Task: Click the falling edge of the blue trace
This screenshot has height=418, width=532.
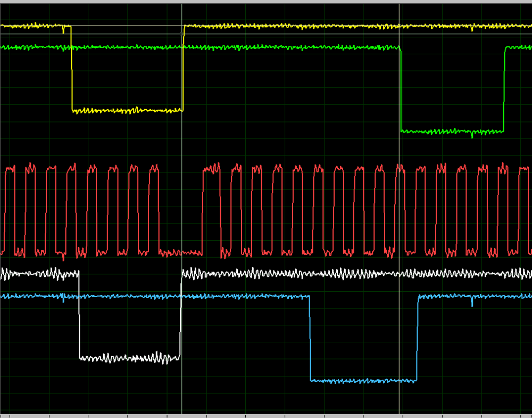Action: coord(310,338)
